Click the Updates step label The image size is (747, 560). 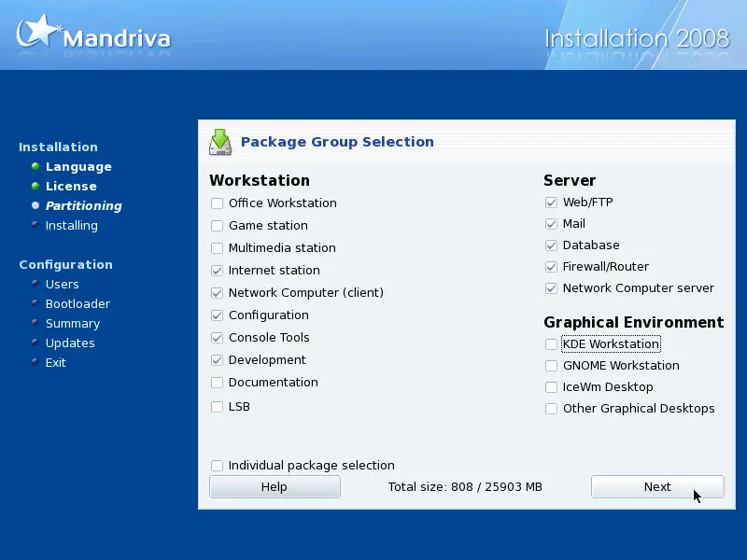[70, 343]
